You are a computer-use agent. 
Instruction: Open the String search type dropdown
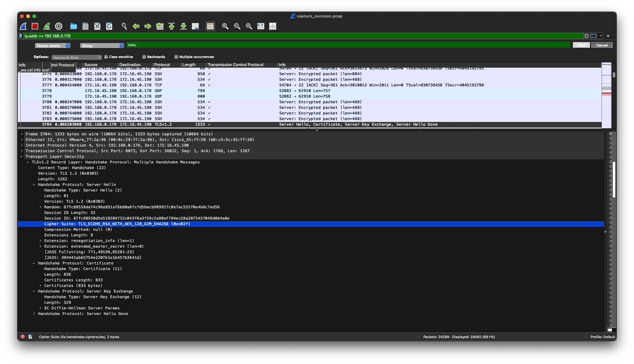tap(102, 46)
